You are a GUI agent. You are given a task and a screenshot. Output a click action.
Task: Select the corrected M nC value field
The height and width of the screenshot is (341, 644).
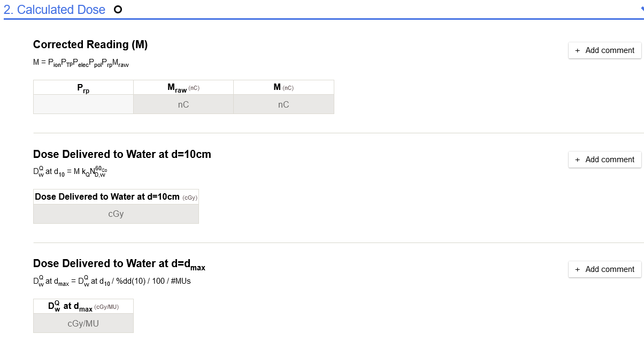point(283,104)
